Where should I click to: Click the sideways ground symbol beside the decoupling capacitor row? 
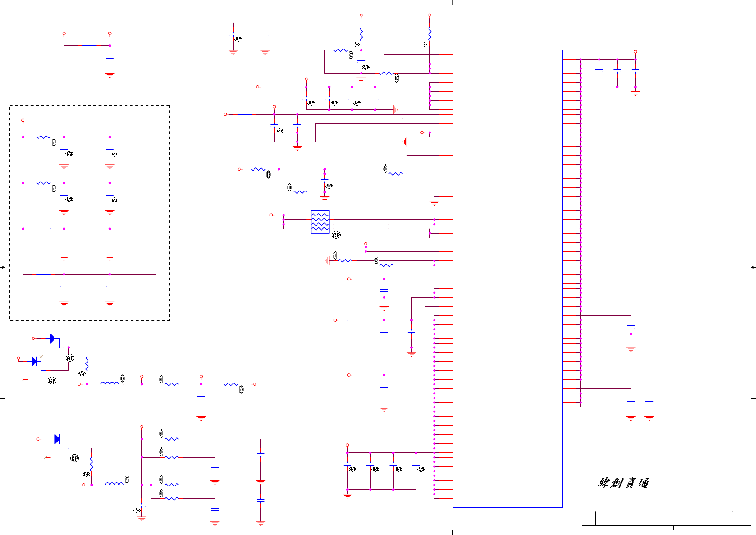tap(395, 109)
